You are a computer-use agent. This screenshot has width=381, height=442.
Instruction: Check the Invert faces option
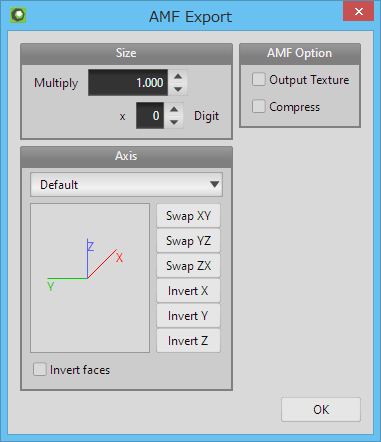pos(40,369)
